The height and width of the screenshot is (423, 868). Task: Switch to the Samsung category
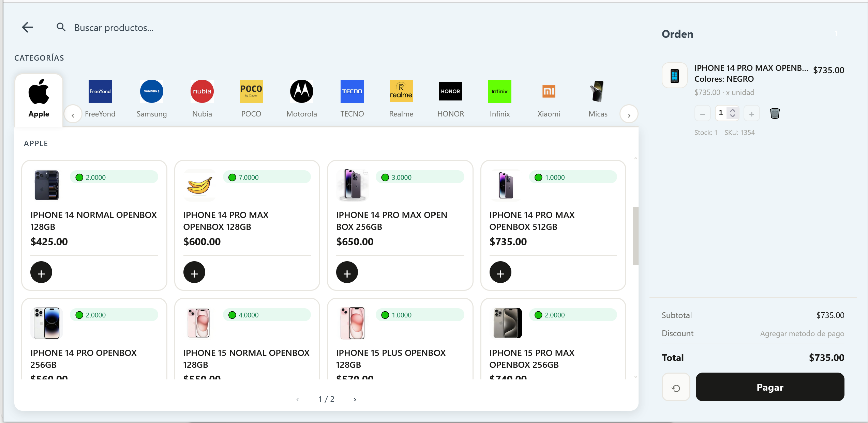[x=152, y=99]
